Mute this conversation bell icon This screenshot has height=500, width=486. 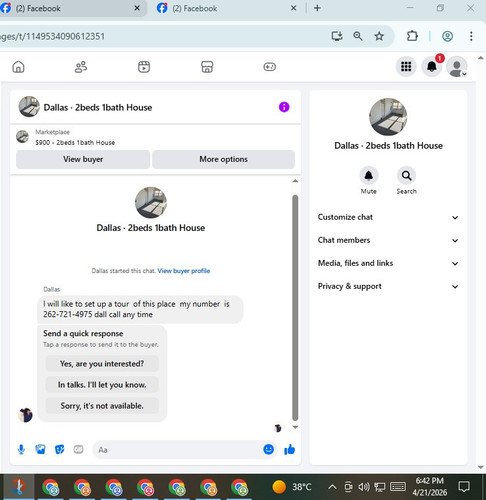[x=368, y=175]
